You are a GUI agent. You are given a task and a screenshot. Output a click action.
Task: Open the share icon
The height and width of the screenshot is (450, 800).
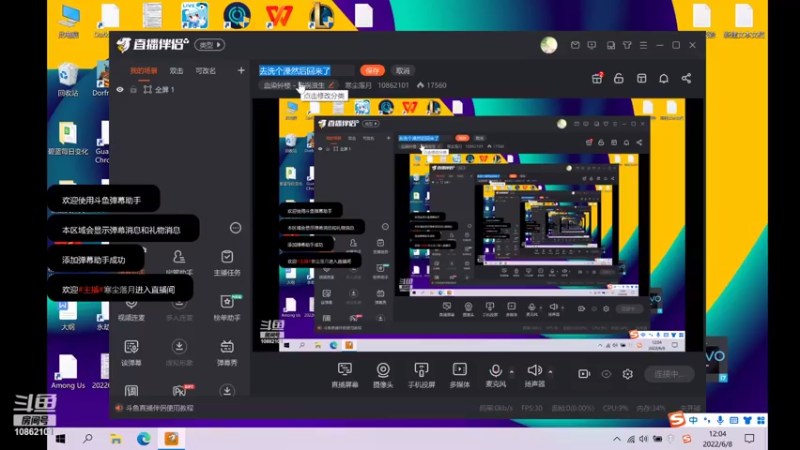click(686, 78)
